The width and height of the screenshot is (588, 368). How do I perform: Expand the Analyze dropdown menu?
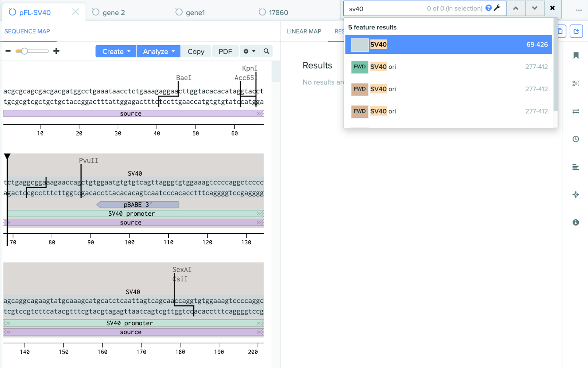point(158,52)
